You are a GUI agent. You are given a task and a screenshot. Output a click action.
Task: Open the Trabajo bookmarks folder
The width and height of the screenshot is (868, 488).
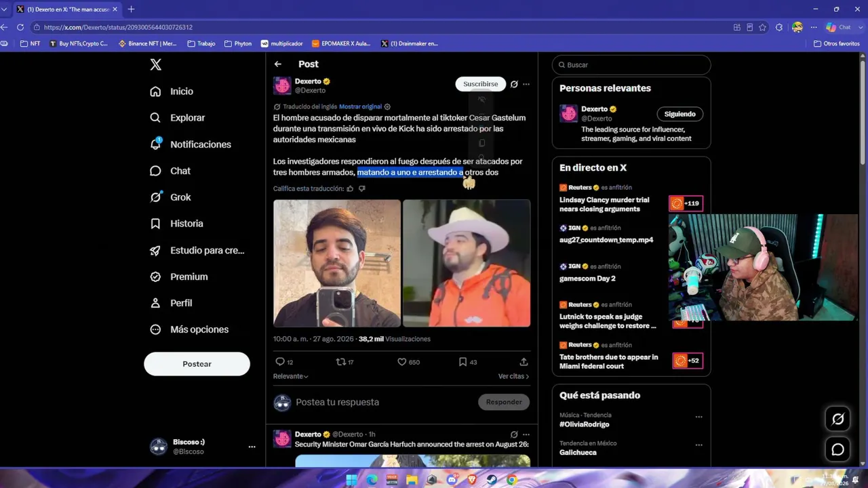(201, 43)
